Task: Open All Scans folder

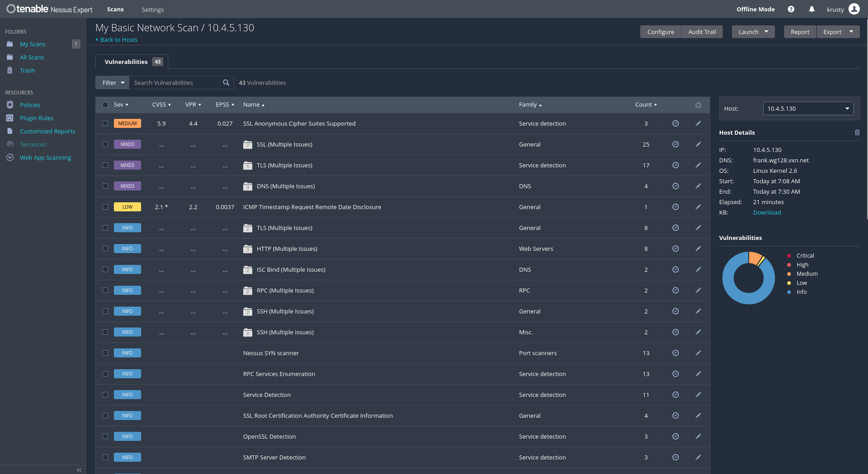Action: click(x=32, y=57)
